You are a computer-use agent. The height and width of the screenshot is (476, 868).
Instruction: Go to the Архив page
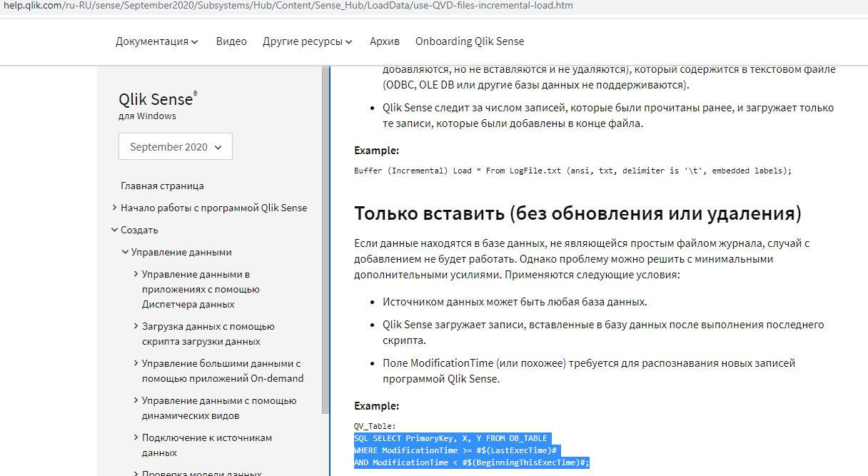click(385, 41)
